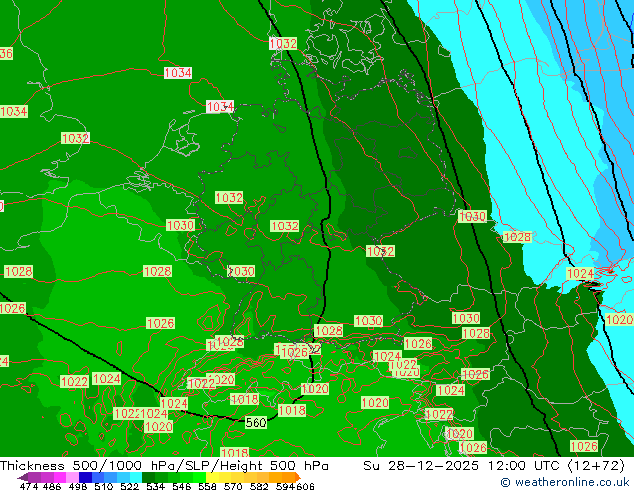Screen dimensions: 634x490
Task: Click the 'Su 28-12-2025 12:00 UTC' date text
Action: pyautogui.click(x=463, y=466)
